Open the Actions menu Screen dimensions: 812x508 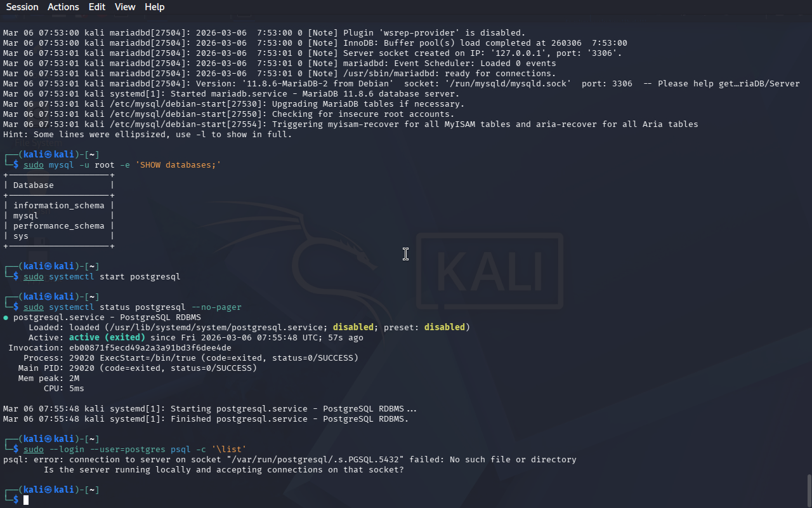63,7
